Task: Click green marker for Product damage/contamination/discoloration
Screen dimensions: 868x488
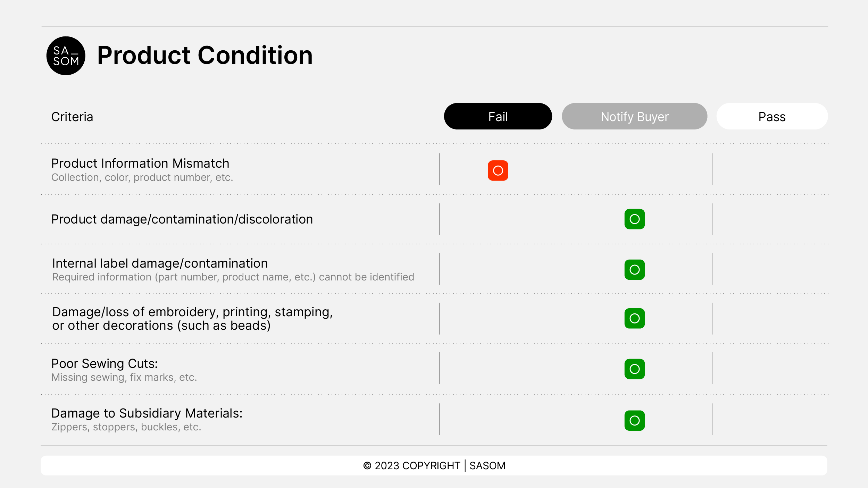Action: pos(634,219)
